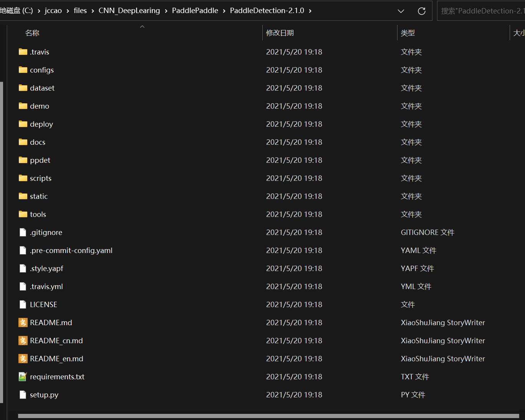Click the search PaddleDetection-2.1.0 box
The image size is (525, 420).
(x=481, y=11)
